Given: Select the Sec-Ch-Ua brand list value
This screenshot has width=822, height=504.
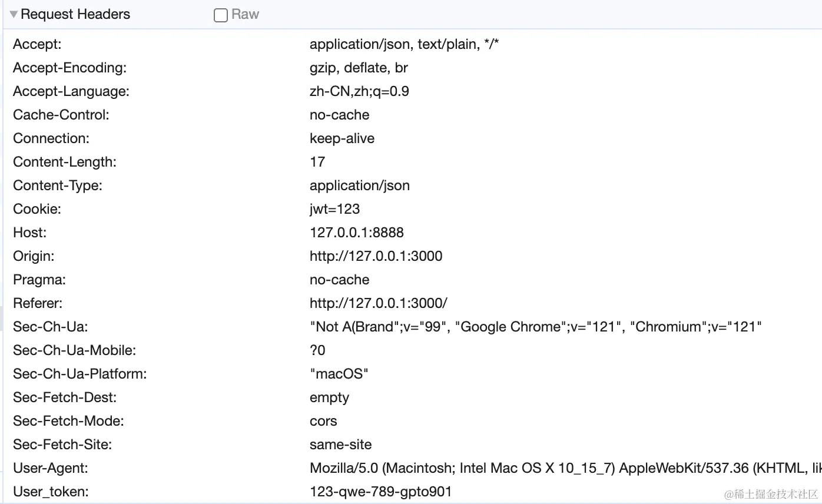Looking at the screenshot, I should pos(535,327).
